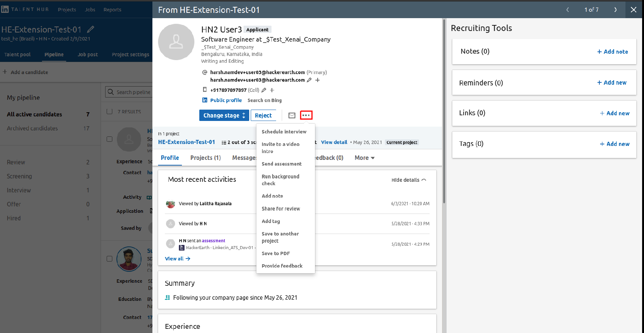Focus the Search pipeline field
The image size is (644, 333).
(x=129, y=92)
